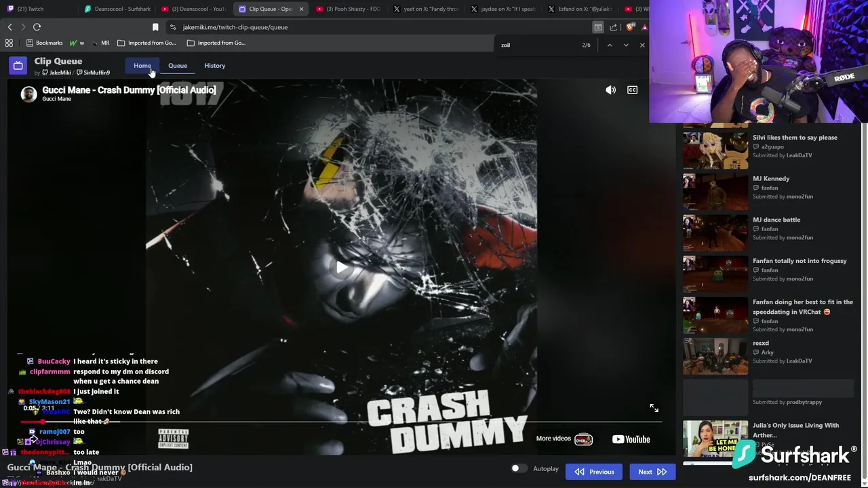Open SirMuffin9 author link
Screen dimensions: 868x488
coord(93,73)
